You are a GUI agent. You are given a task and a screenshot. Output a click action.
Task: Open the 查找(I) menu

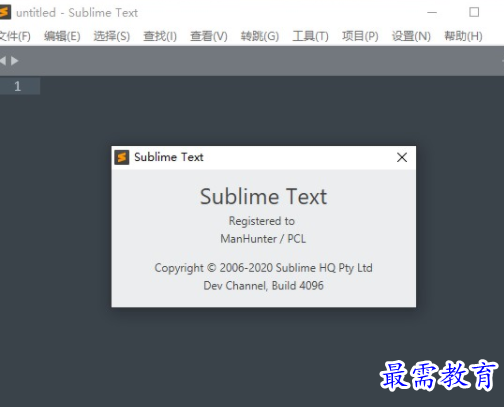(x=160, y=36)
